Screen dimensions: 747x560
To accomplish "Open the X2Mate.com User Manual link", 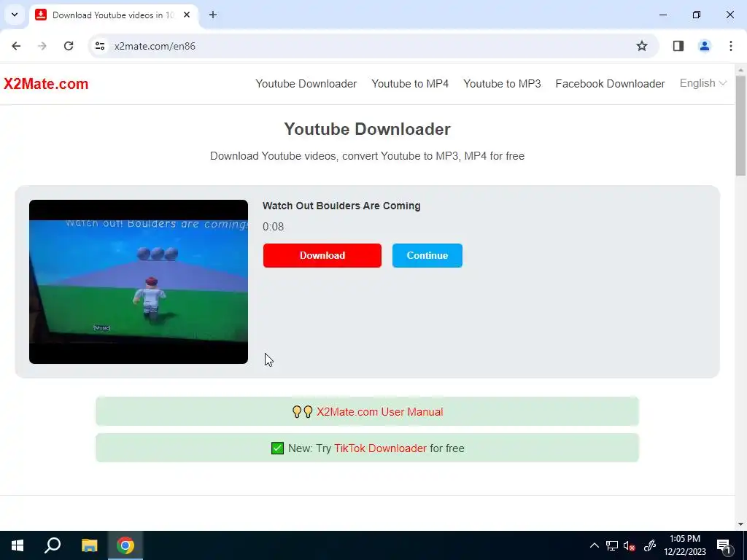I will pyautogui.click(x=379, y=412).
